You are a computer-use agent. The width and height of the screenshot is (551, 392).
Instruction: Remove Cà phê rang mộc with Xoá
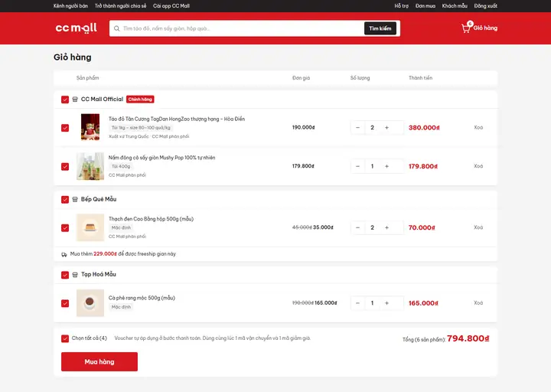pos(478,302)
